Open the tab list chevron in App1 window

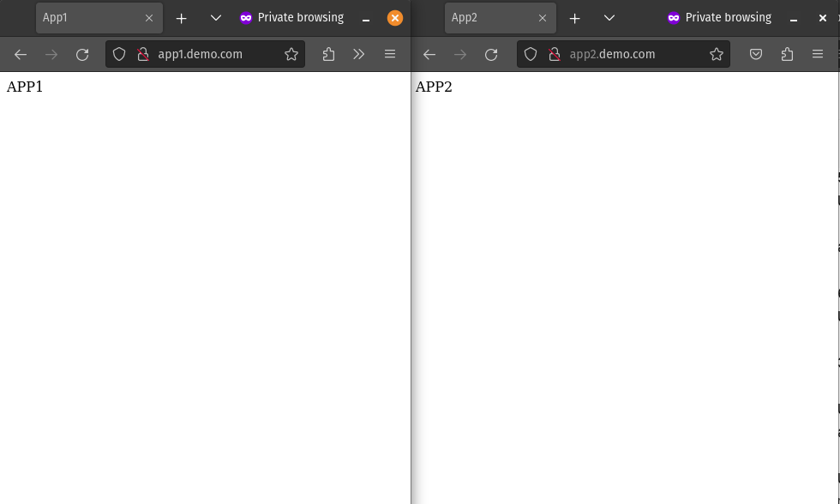click(215, 17)
